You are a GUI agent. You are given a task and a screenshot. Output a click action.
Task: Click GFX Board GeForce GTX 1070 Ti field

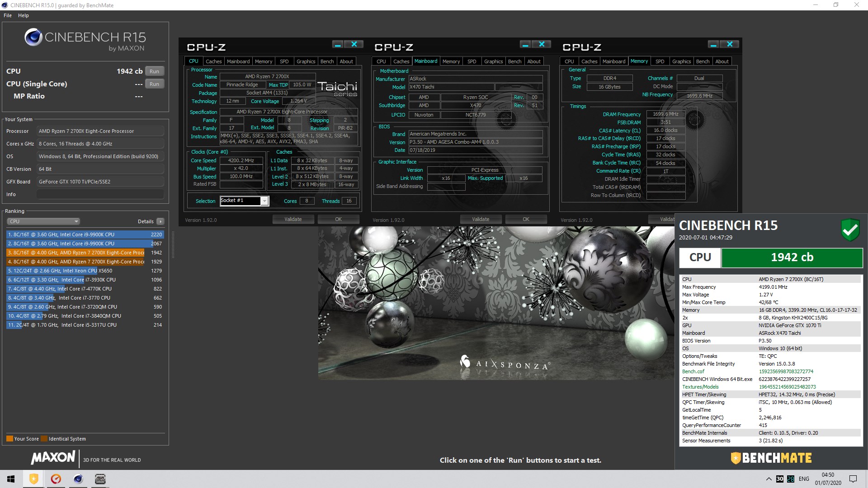[100, 182]
